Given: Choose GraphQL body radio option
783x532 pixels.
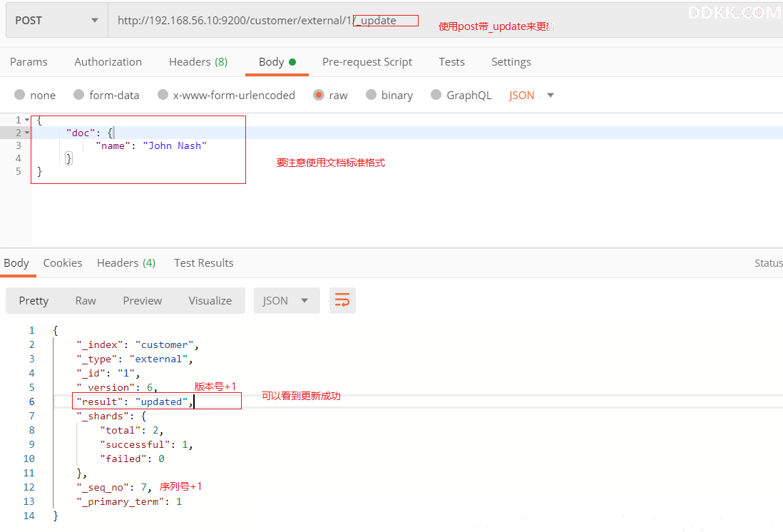Looking at the screenshot, I should (x=436, y=95).
